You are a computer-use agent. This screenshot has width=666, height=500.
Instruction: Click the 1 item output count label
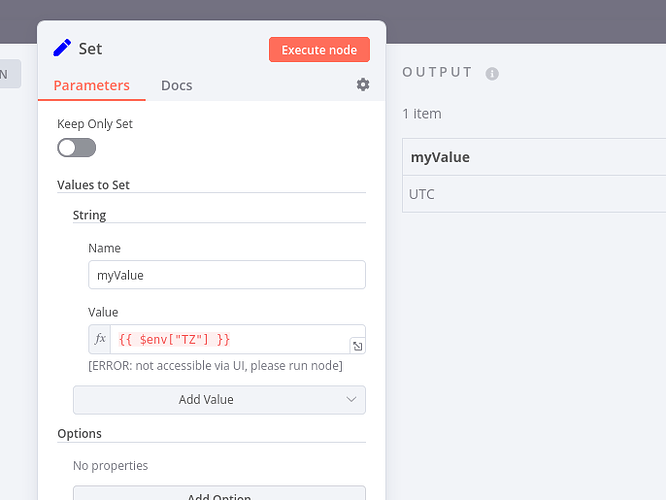pos(422,114)
